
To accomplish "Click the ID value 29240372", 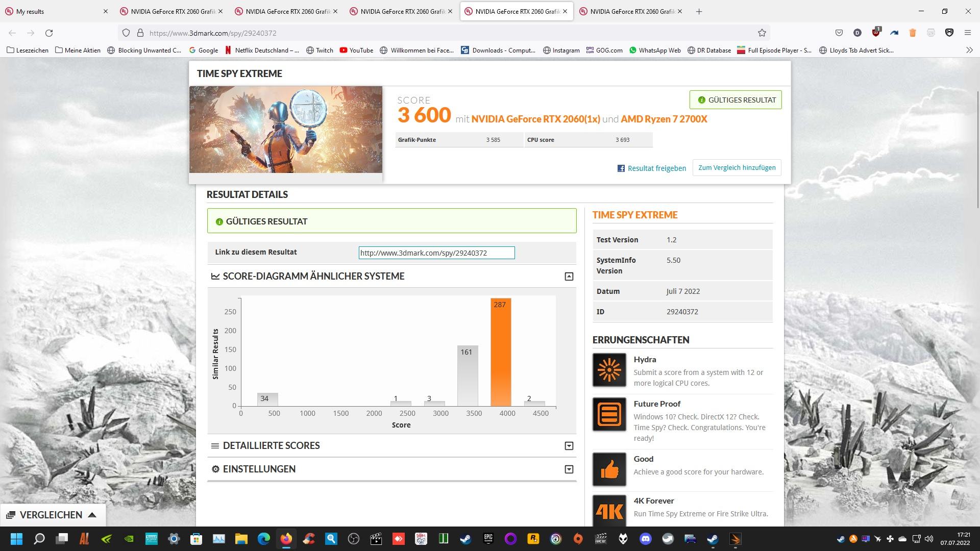I will click(x=682, y=312).
